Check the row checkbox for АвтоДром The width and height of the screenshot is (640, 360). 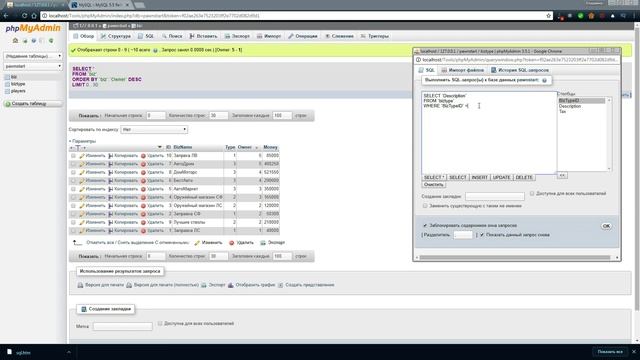pyautogui.click(x=73, y=164)
